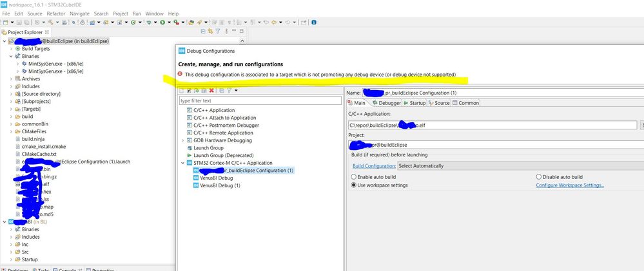
Task: Expand GDB Hardware Debugging node
Action: point(183,140)
